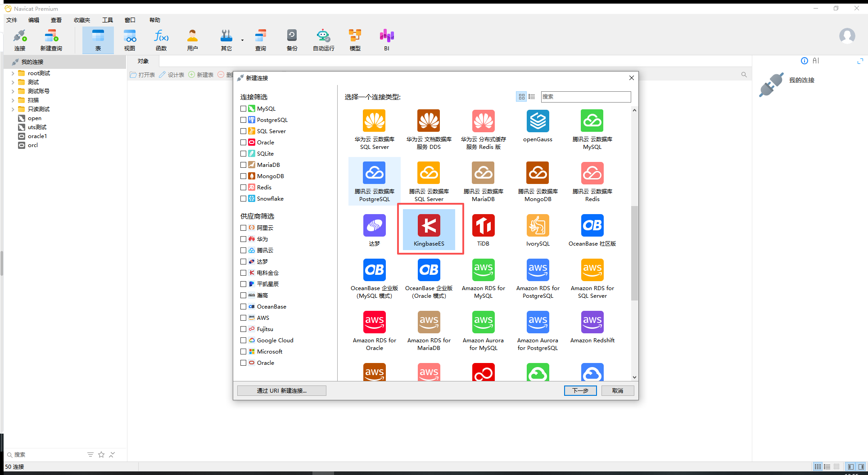Pick 腾讯云 云数据库 MySQL icon
The width and height of the screenshot is (868, 475).
pyautogui.click(x=592, y=130)
